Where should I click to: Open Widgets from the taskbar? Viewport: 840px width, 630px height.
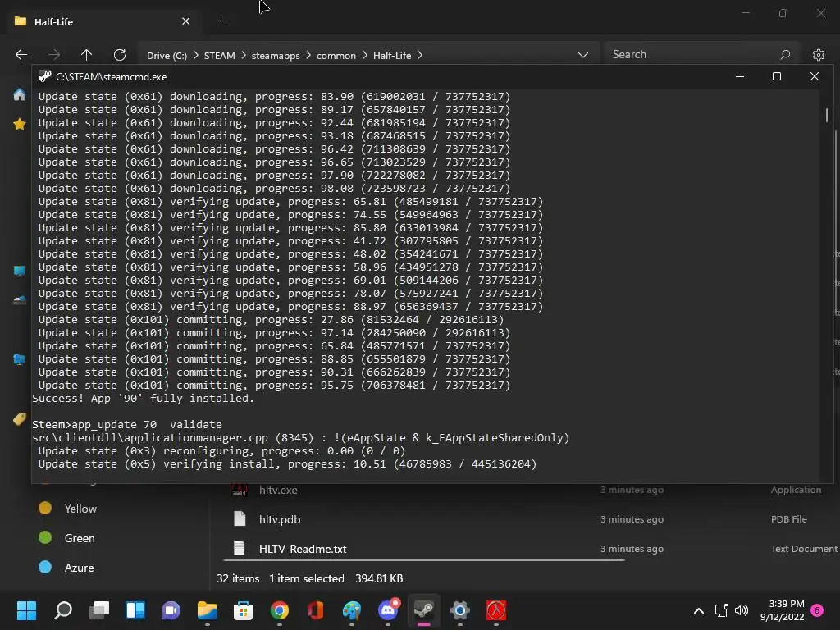[135, 610]
